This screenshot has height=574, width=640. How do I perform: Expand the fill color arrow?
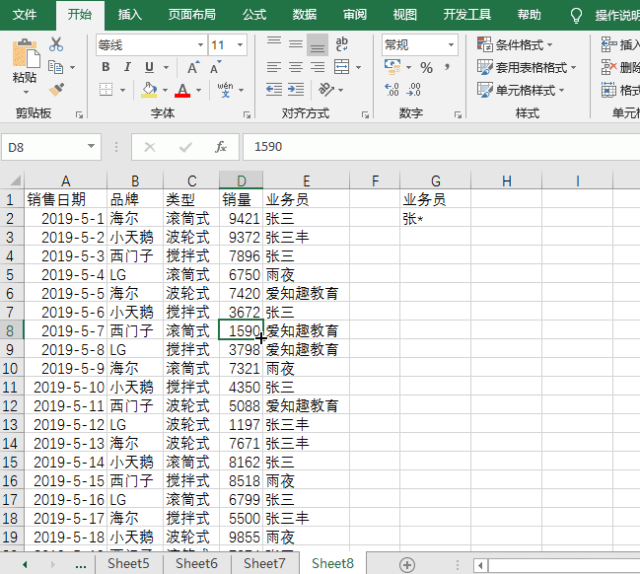(165, 90)
